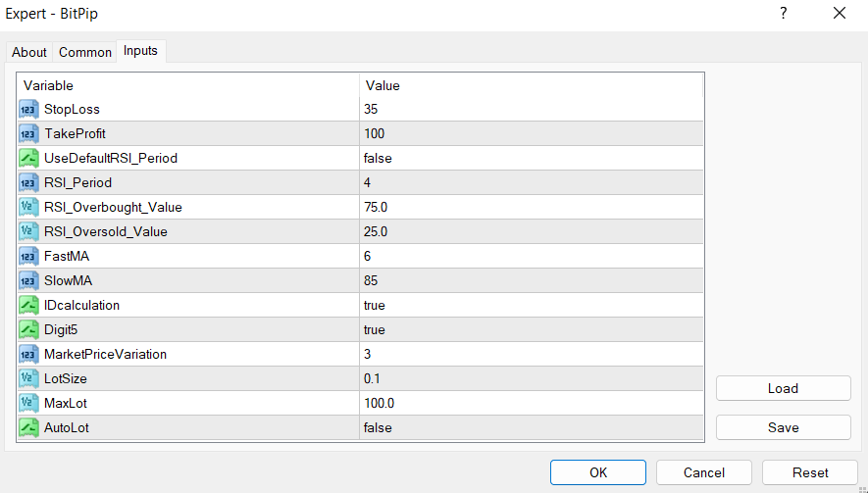Confirm settings with the OK button

[598, 472]
